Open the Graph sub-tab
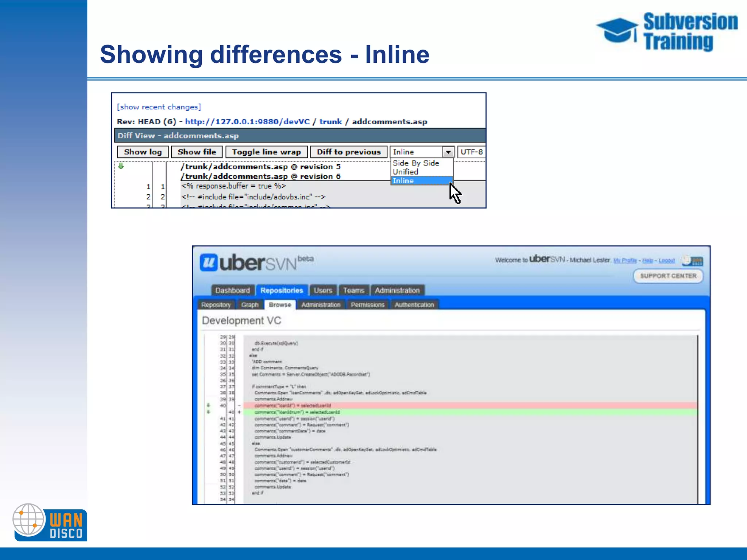The height and width of the screenshot is (560, 747). pyautogui.click(x=250, y=305)
